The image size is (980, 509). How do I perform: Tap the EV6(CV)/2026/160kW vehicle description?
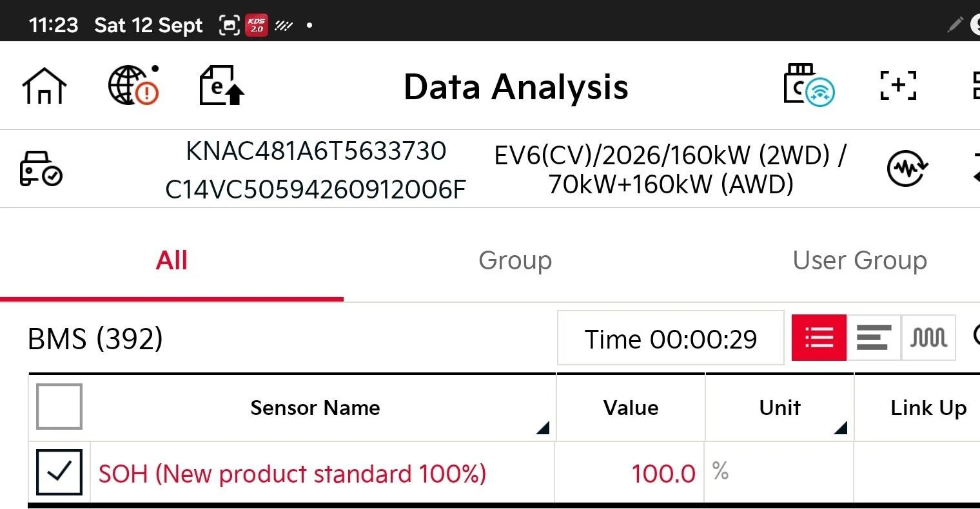coord(671,169)
